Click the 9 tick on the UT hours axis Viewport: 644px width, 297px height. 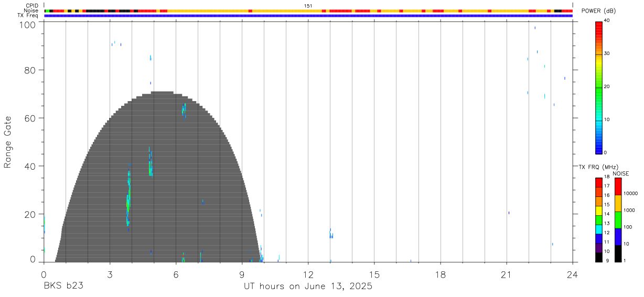point(242,274)
